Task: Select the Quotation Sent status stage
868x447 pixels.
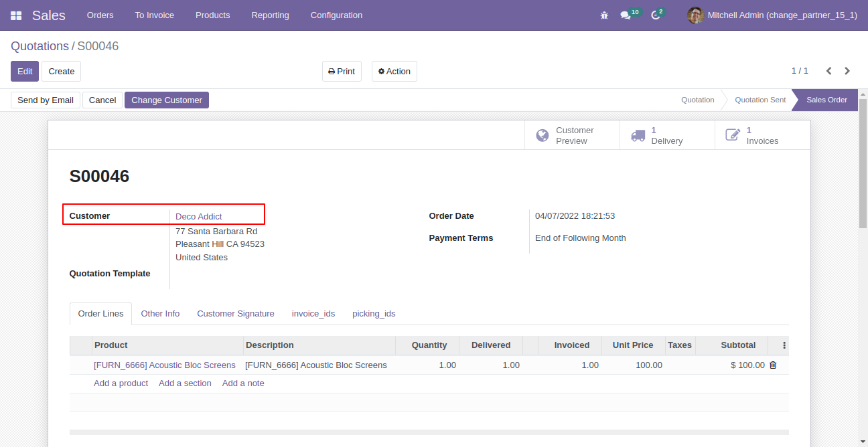Action: [x=760, y=100]
